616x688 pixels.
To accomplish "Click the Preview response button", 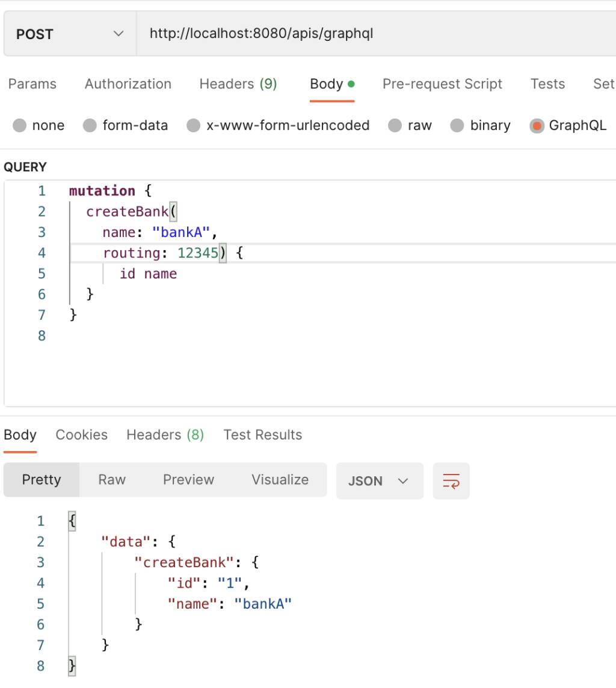I will [188, 480].
